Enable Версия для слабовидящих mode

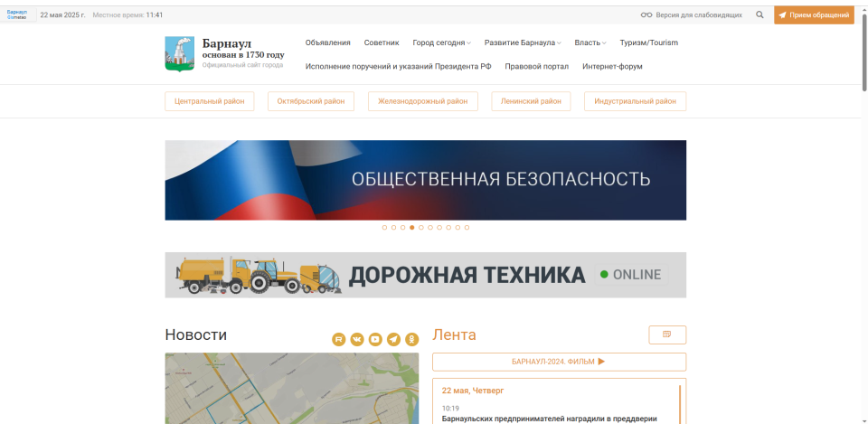(x=692, y=15)
